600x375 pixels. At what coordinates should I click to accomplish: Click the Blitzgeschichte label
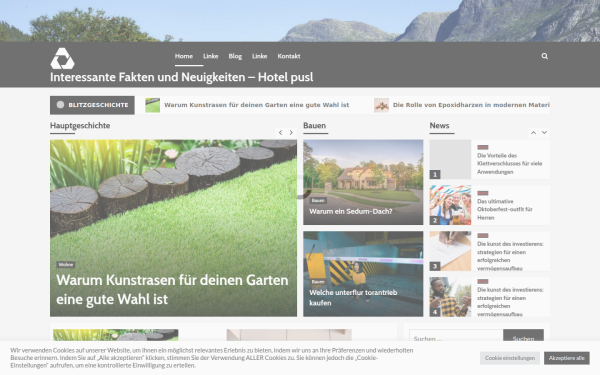click(92, 105)
